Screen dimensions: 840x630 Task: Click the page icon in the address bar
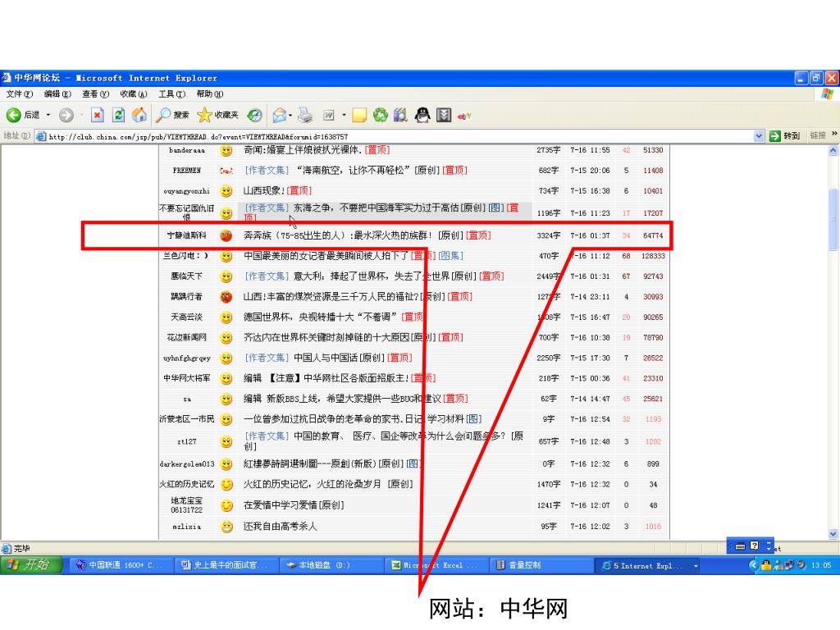pyautogui.click(x=41, y=136)
